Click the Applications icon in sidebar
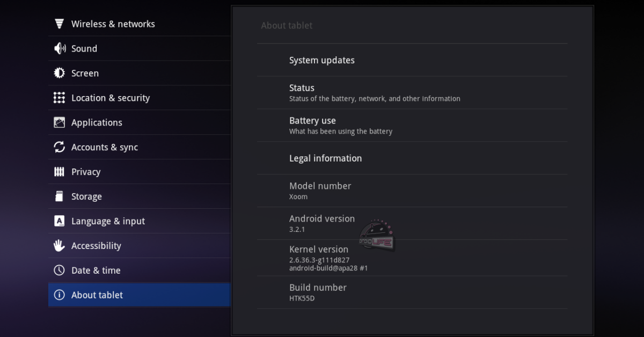 60,123
